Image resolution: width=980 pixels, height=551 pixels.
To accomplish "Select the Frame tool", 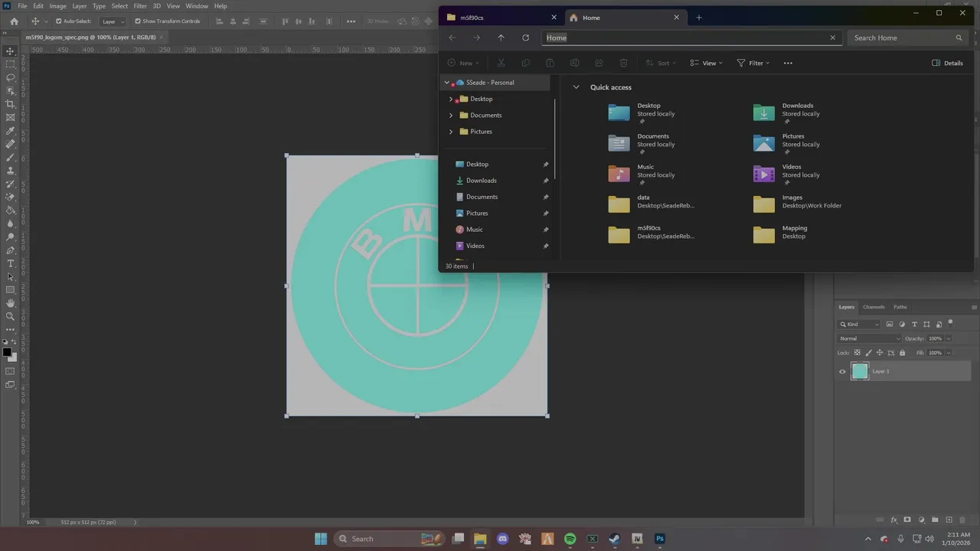I will point(10,117).
